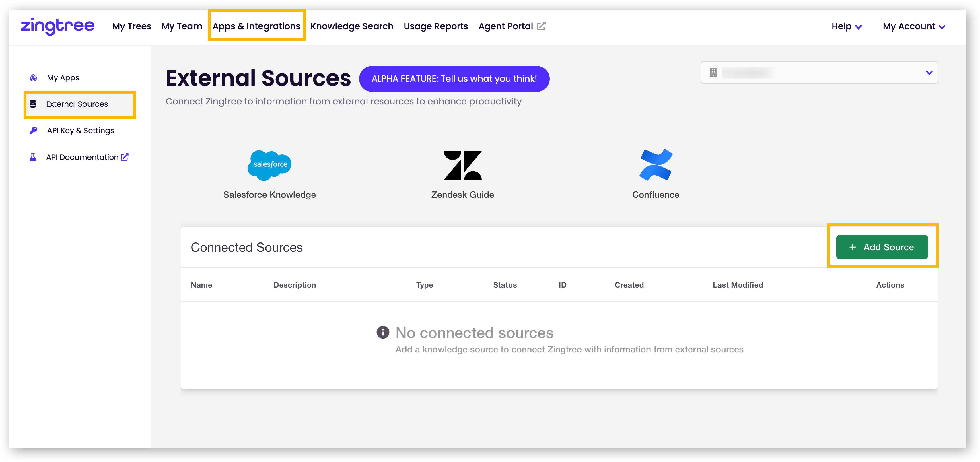Click the ALPHA FEATURE feedback button

[454, 79]
